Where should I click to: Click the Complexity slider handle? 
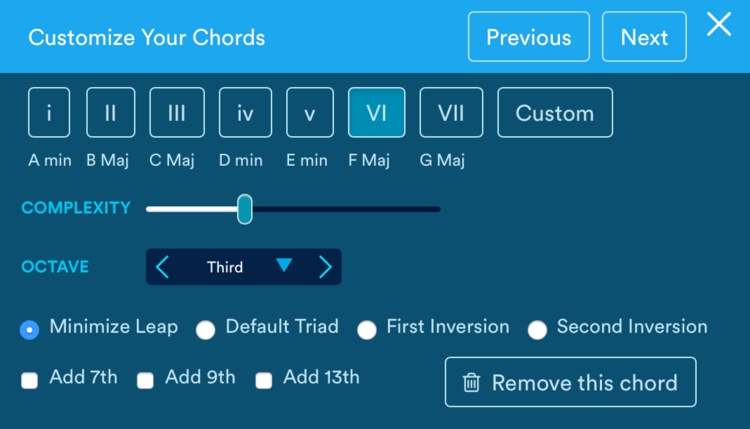(x=245, y=209)
